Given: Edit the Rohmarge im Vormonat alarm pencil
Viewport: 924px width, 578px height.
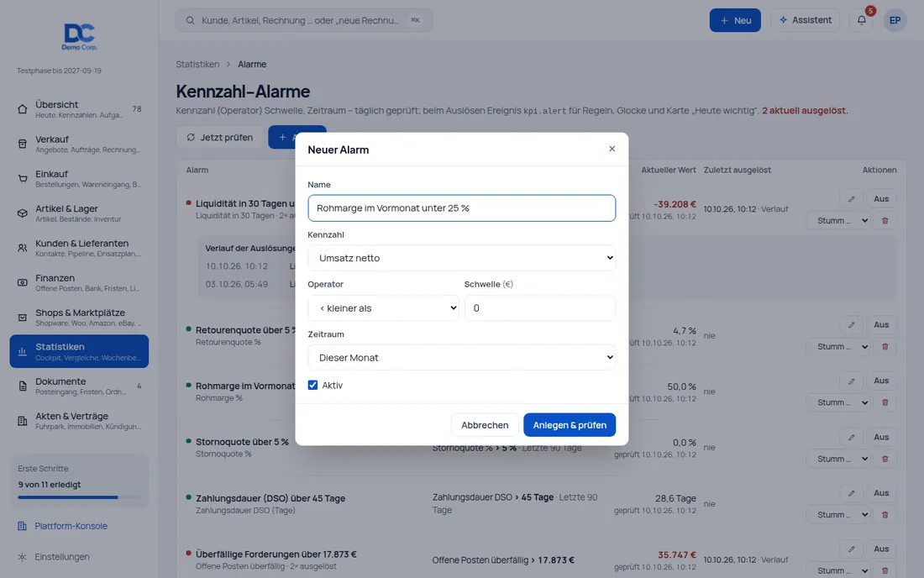Looking at the screenshot, I should [852, 381].
